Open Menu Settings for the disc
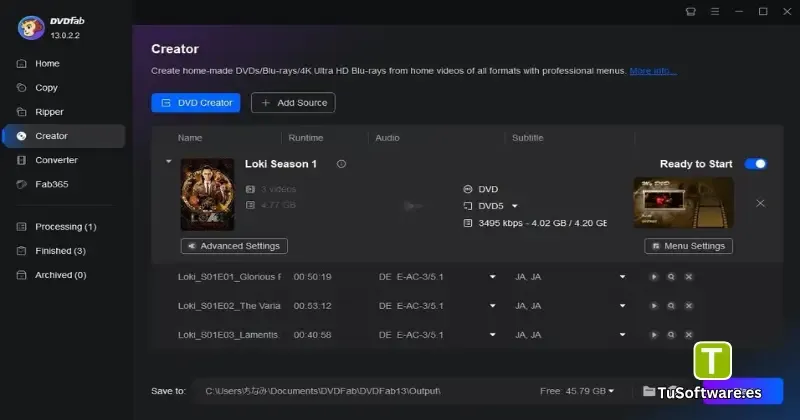Viewport: 800px width, 420px height. [x=688, y=246]
